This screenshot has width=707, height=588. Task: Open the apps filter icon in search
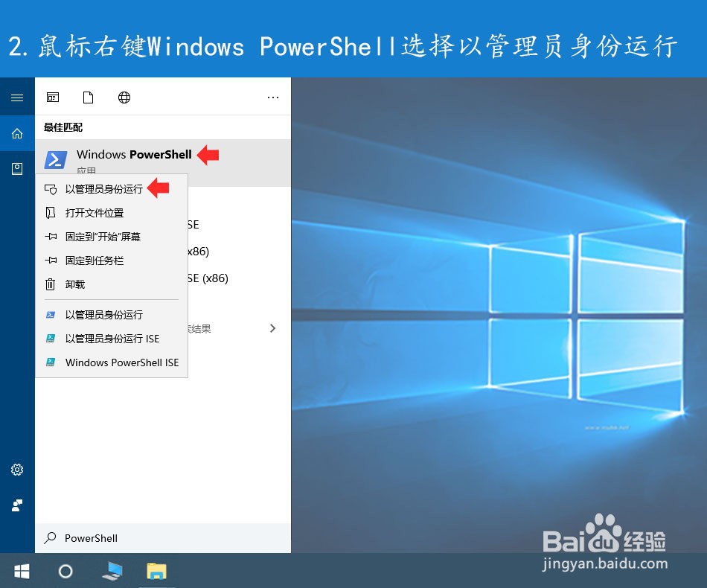(53, 97)
